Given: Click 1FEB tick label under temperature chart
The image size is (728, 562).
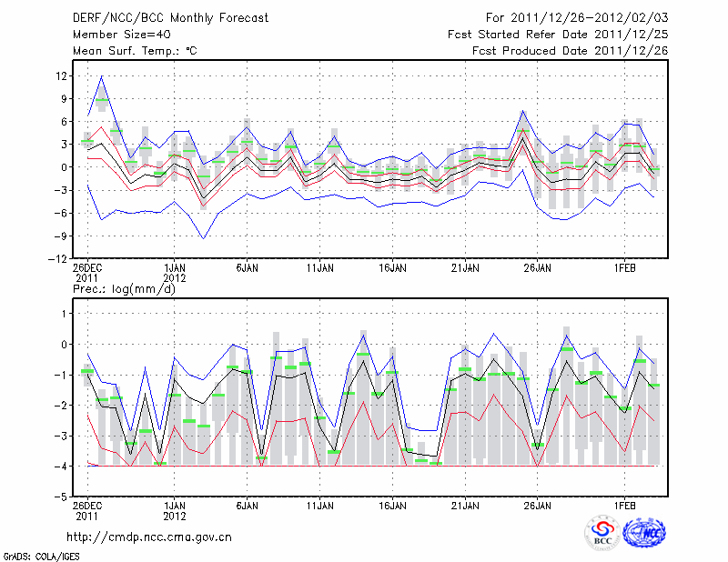Looking at the screenshot, I should click(x=624, y=268).
